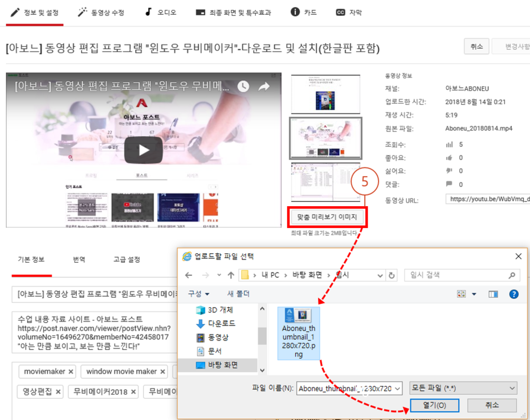Open 고급 설정 tab
The width and height of the screenshot is (530, 420).
pos(127,259)
